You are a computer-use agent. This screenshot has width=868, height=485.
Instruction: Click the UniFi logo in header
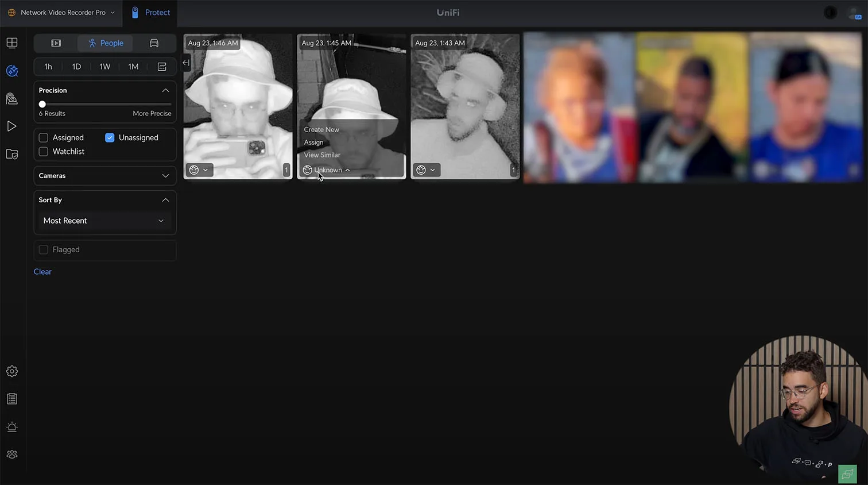(x=448, y=13)
